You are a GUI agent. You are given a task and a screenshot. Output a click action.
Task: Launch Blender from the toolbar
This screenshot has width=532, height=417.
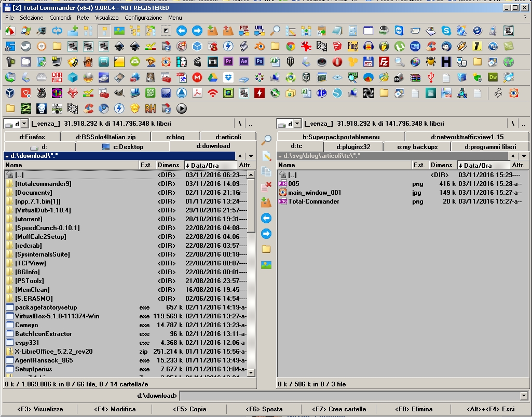[x=259, y=46]
